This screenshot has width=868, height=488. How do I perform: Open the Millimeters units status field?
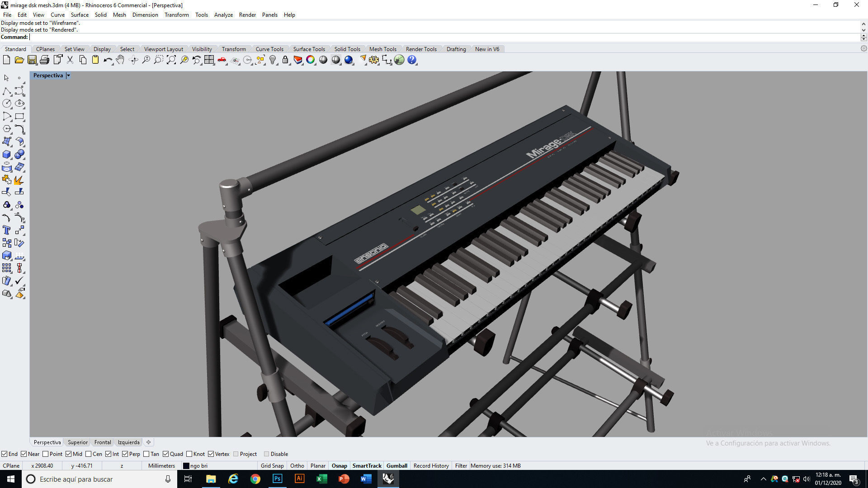(x=161, y=466)
